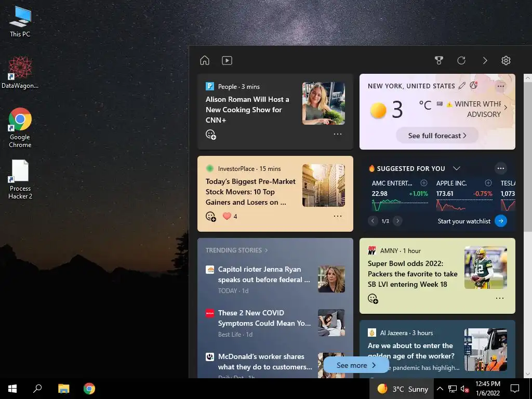
Task: Open the Packers player thumbnail
Action: 486,268
